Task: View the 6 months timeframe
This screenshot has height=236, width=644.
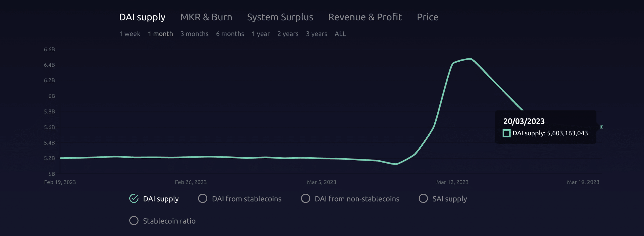Action: coord(230,34)
